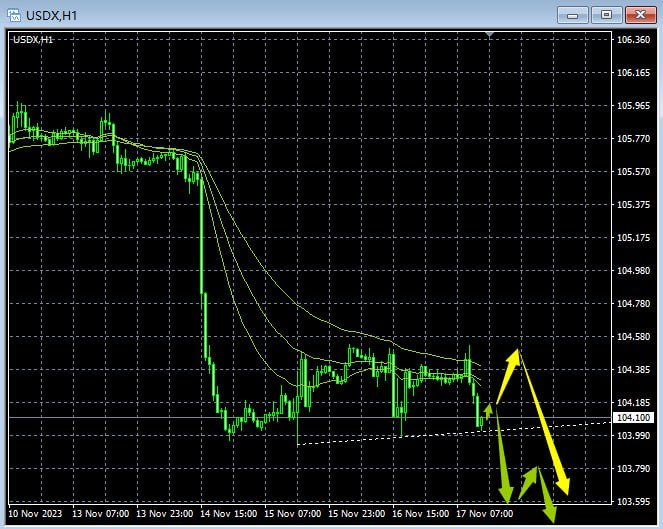Click the 14 Nov 15:00 time label
663x529 pixels.
227,514
